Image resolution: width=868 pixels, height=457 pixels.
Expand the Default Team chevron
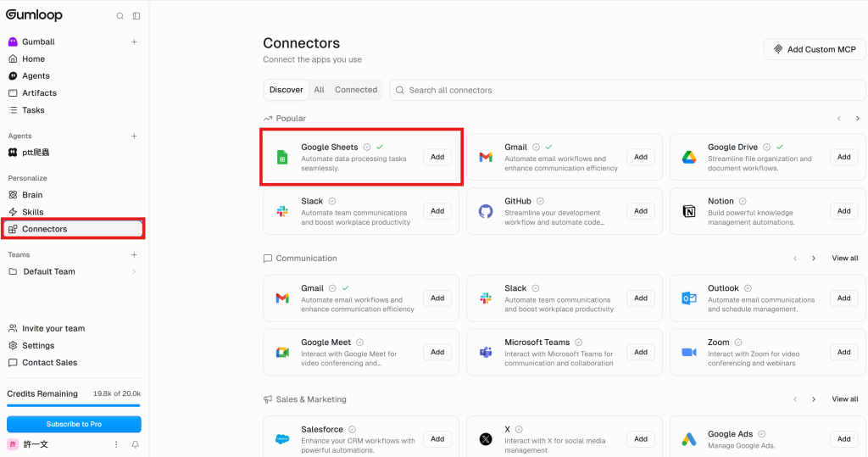134,271
